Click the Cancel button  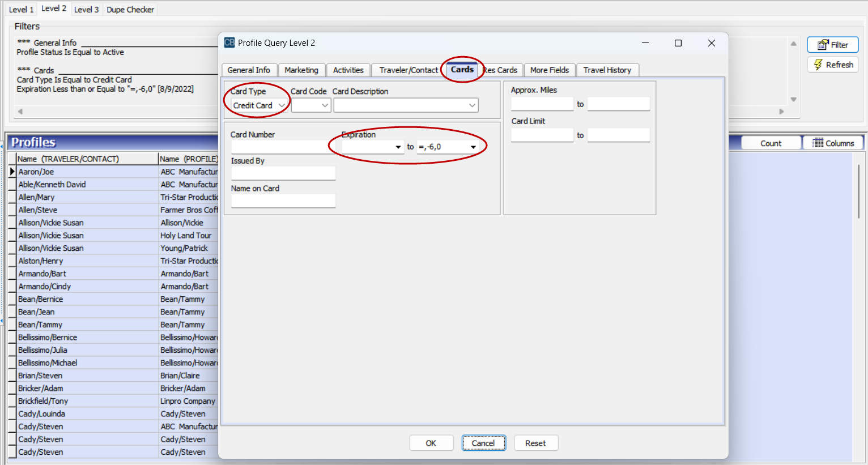tap(483, 443)
